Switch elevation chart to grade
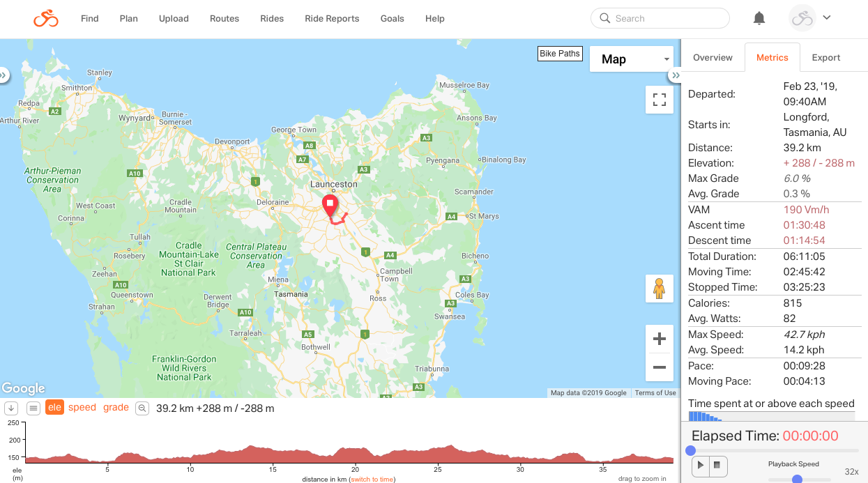 point(116,408)
